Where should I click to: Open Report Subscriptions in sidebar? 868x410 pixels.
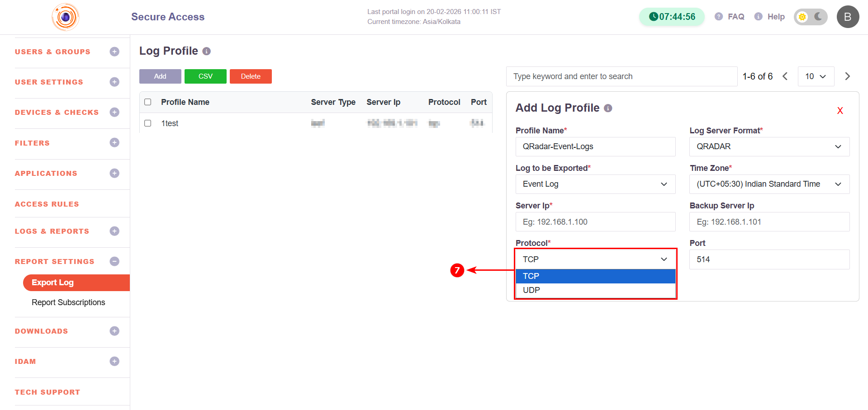point(68,302)
